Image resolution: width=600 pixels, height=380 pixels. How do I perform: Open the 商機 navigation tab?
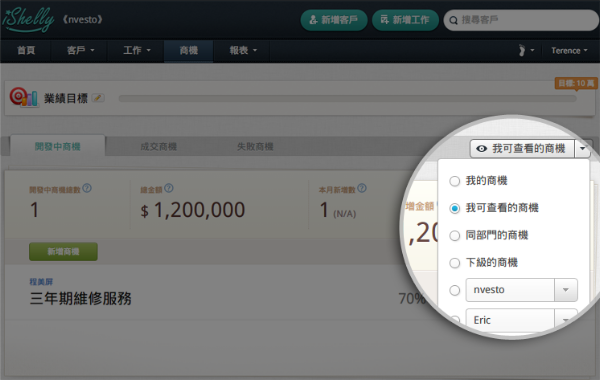[x=189, y=51]
